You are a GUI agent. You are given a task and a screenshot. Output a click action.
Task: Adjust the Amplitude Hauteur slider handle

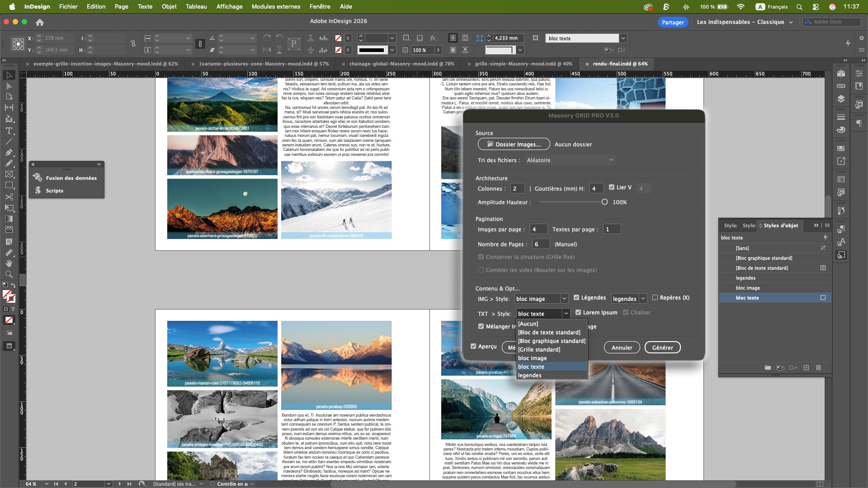[x=604, y=202]
